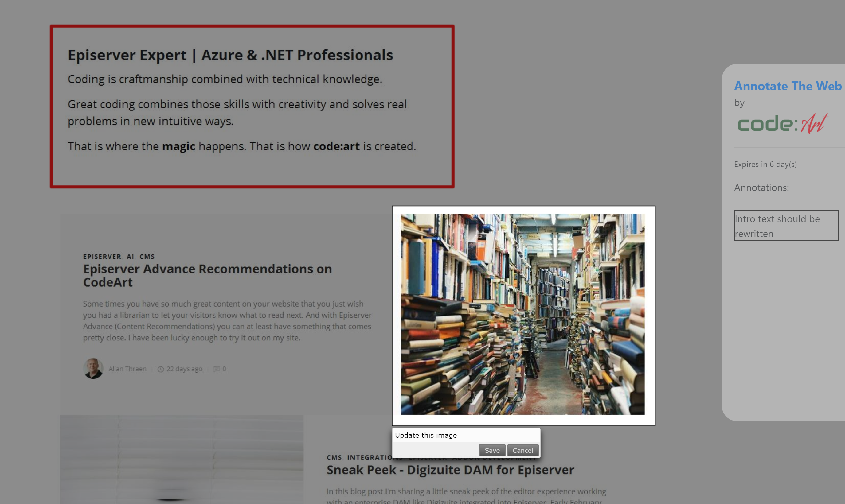Image resolution: width=845 pixels, height=504 pixels.
Task: Click the blurred thumbnail of the Sneak Peek post
Action: click(182, 459)
